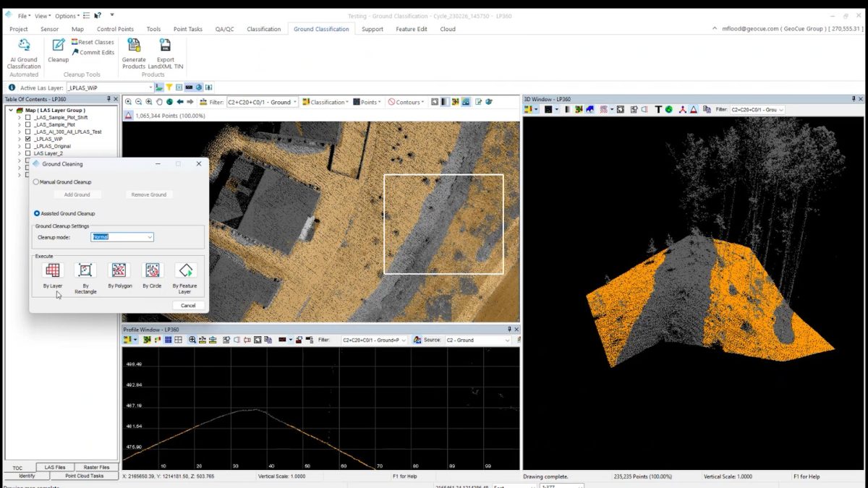The width and height of the screenshot is (868, 488).
Task: Select Assisted Ground Cleanup radio button
Action: click(x=36, y=213)
